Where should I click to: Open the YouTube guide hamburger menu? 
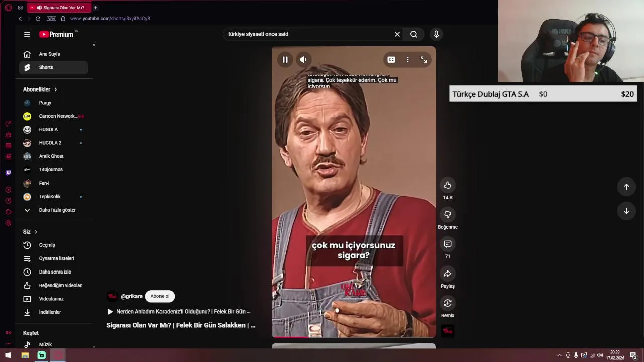pos(27,34)
